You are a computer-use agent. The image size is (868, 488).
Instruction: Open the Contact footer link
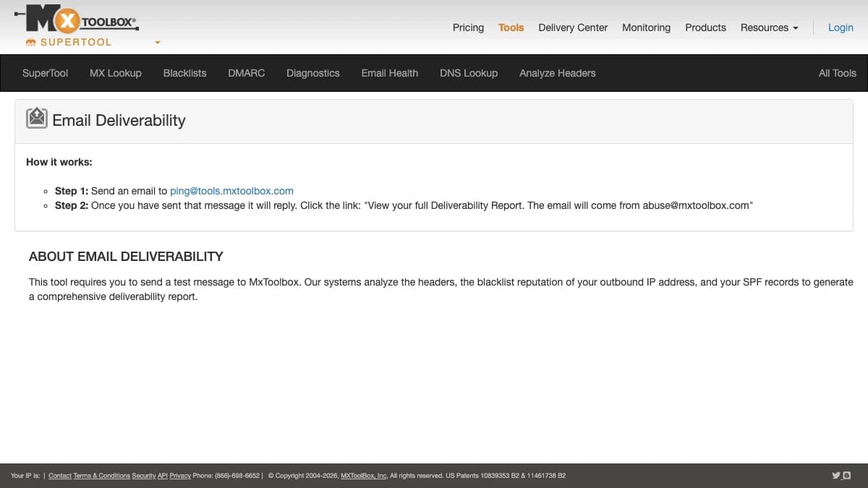click(60, 476)
